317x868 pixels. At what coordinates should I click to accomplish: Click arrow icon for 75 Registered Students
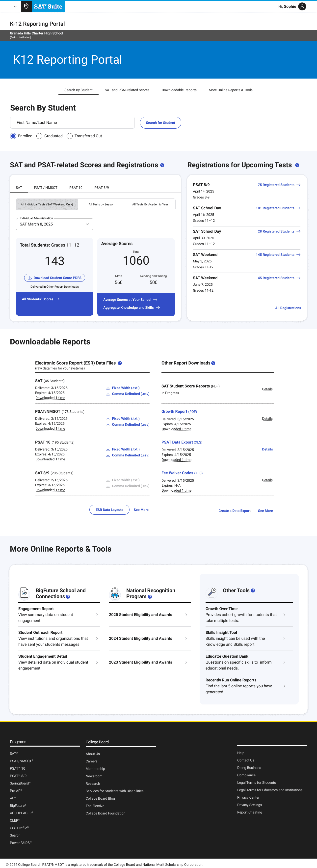point(298,185)
